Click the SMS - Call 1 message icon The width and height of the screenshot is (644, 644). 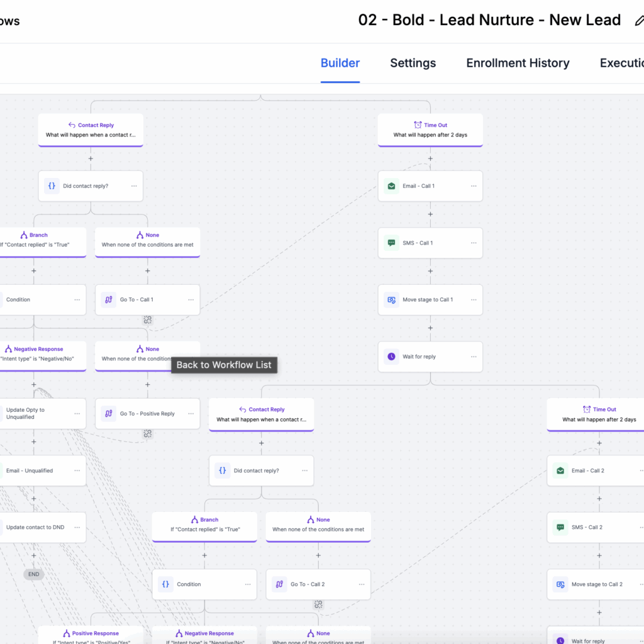coord(391,243)
